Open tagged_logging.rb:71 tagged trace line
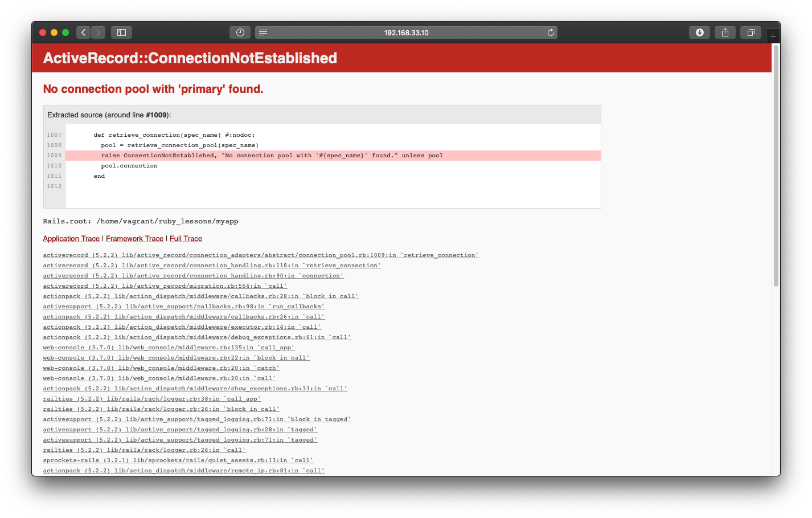Viewport: 812px width, 518px height. click(180, 440)
